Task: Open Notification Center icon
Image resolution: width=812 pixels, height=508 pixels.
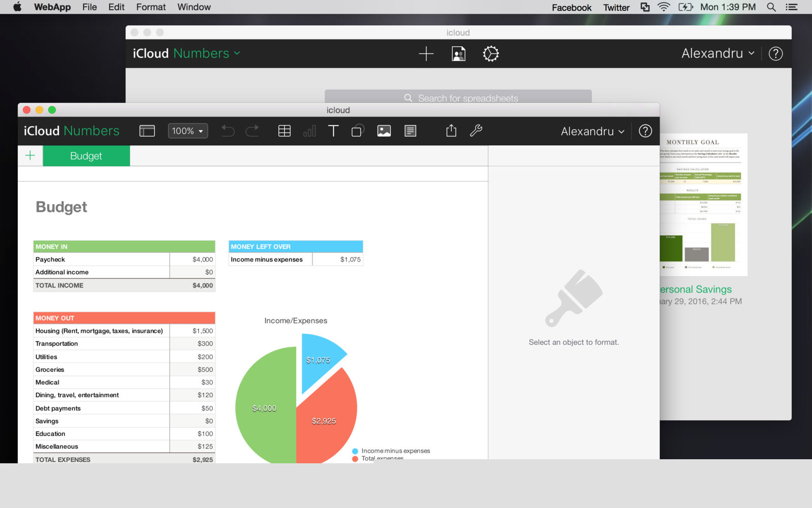Action: 791,7
